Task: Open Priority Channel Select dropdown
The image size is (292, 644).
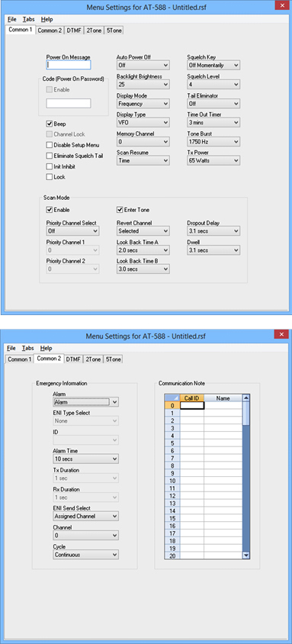Action: coord(72,231)
